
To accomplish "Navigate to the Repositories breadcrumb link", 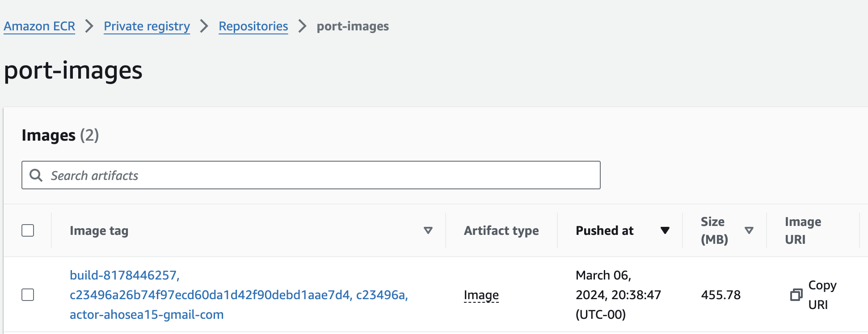I will (253, 26).
